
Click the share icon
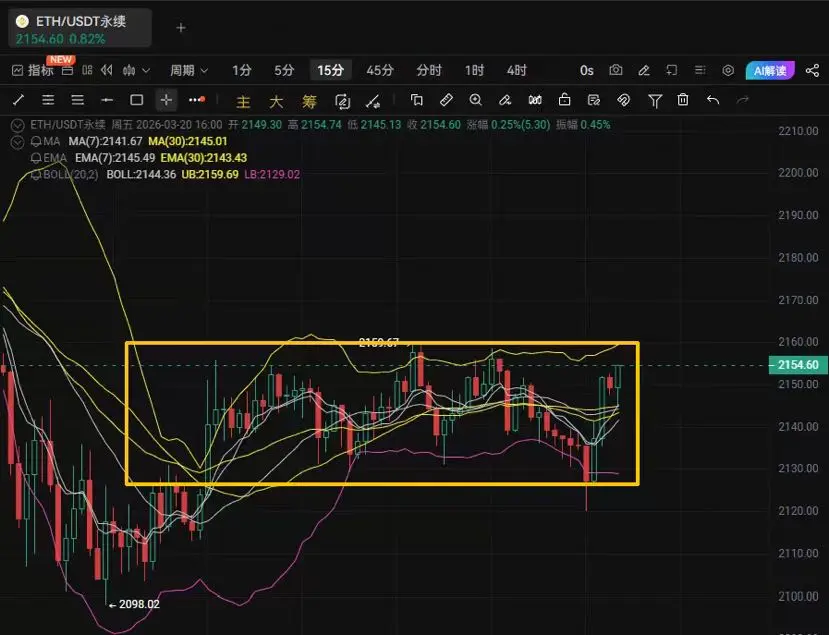(813, 70)
